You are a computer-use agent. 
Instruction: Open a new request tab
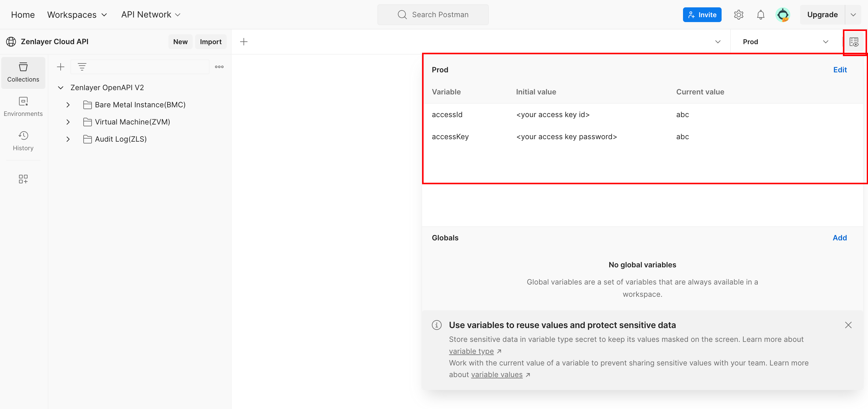pyautogui.click(x=243, y=42)
